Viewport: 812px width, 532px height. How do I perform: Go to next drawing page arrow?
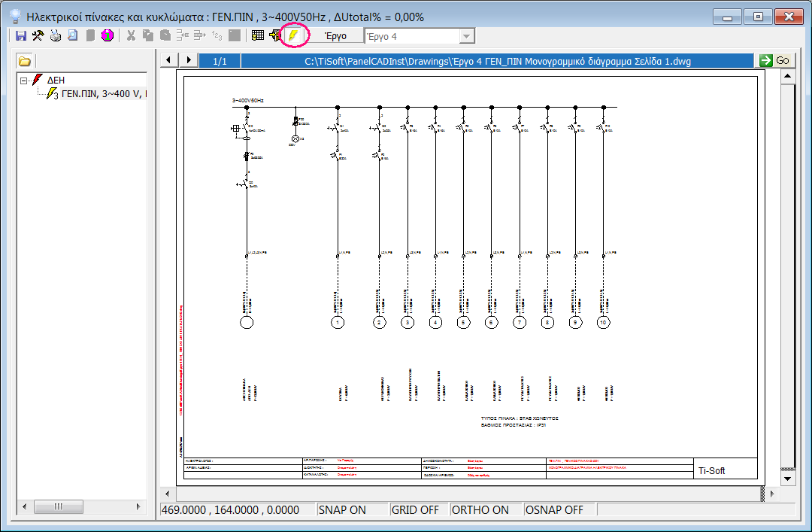(x=189, y=60)
